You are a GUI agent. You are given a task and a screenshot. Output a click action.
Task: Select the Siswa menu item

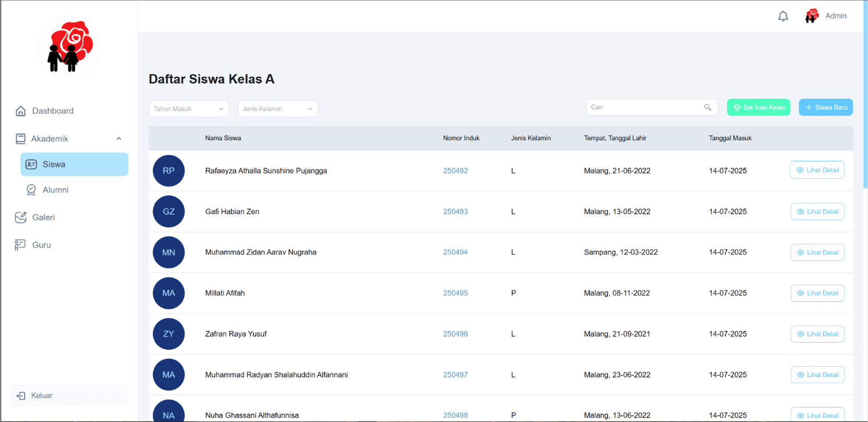pyautogui.click(x=74, y=164)
